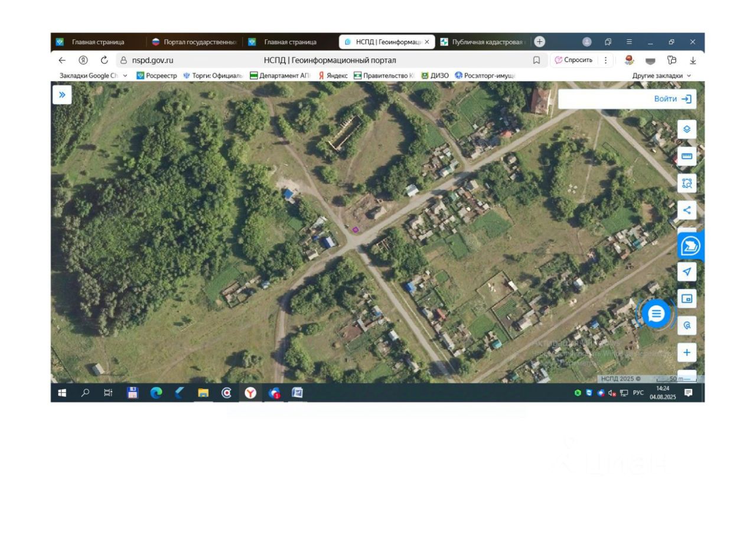756x534 pixels.
Task: Switch to the Портал государственных tab
Action: [195, 42]
